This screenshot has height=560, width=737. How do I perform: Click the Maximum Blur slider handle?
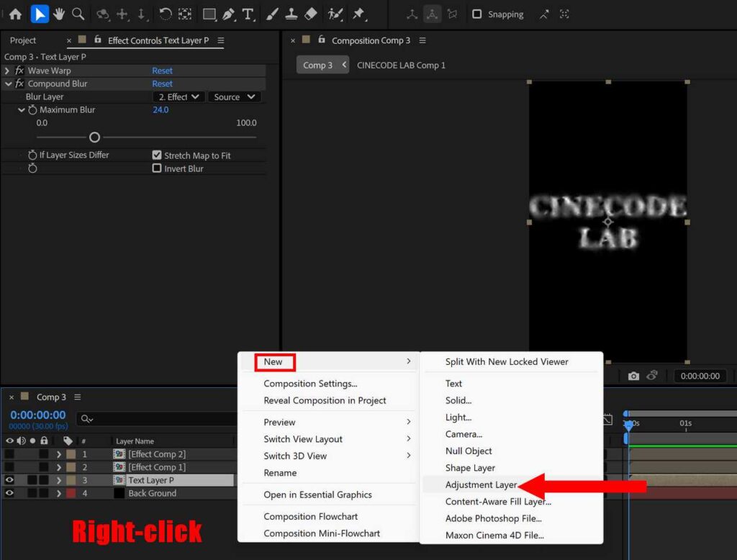[x=94, y=137]
